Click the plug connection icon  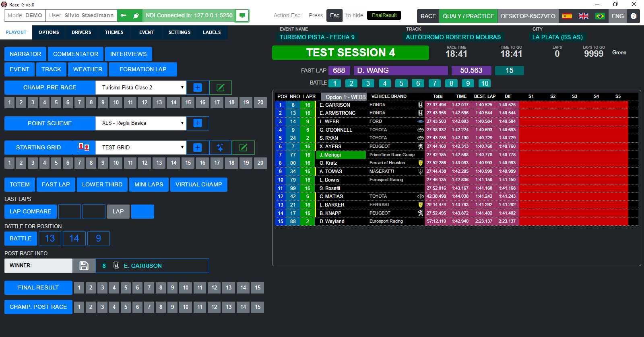[x=136, y=16]
